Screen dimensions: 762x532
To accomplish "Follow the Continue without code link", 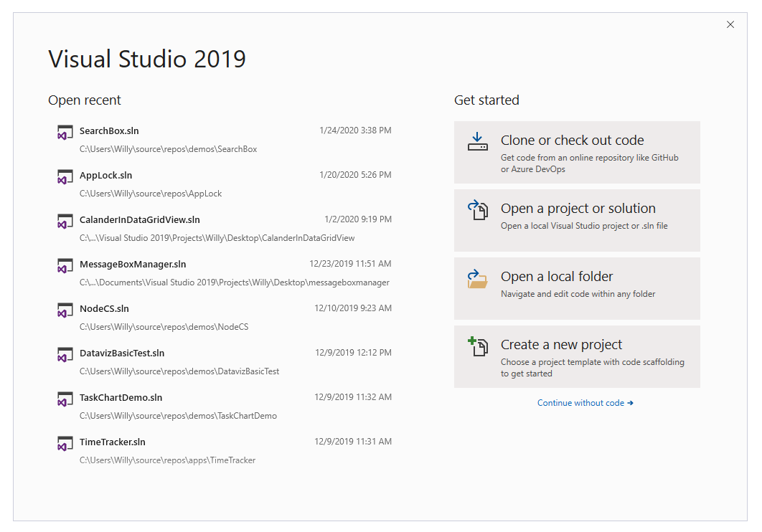I will tap(585, 403).
